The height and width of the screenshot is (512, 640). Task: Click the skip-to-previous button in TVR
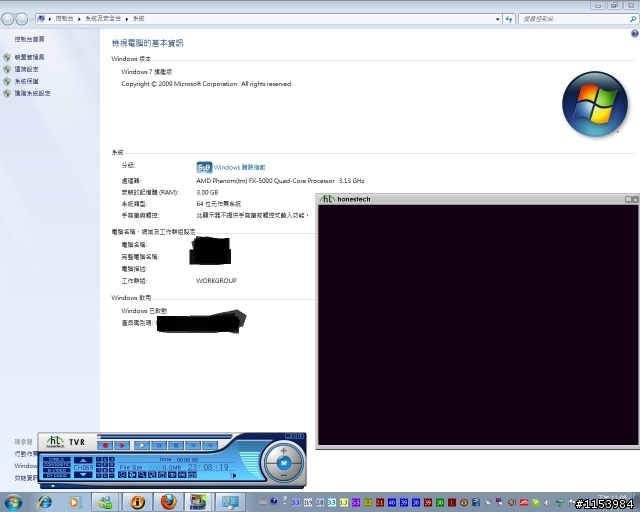pos(193,445)
